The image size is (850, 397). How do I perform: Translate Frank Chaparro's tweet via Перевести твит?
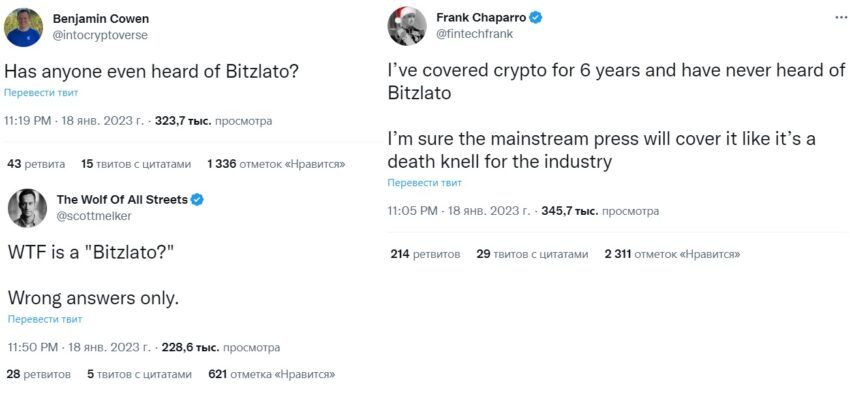coord(424,183)
